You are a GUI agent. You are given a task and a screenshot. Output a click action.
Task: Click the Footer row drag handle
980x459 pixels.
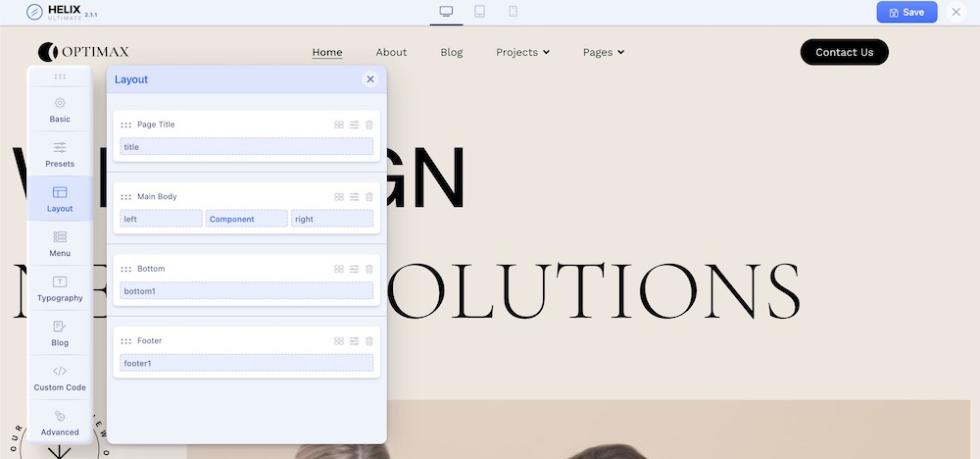click(x=126, y=341)
